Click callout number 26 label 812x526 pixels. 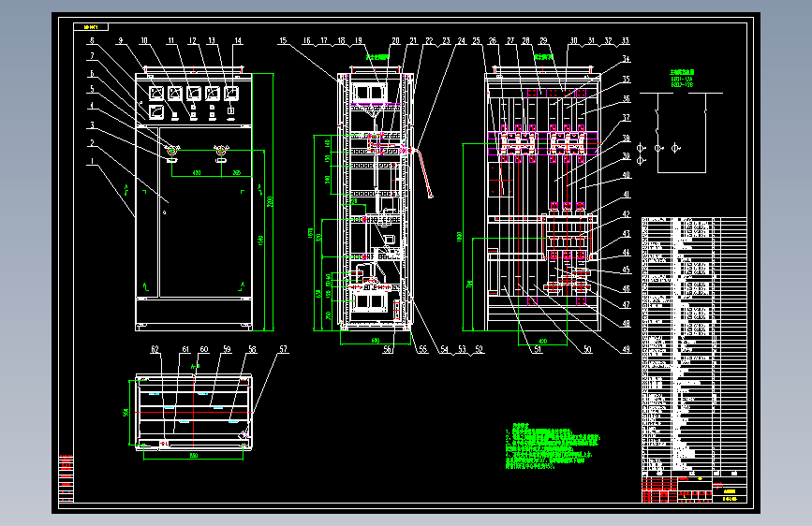(x=492, y=40)
